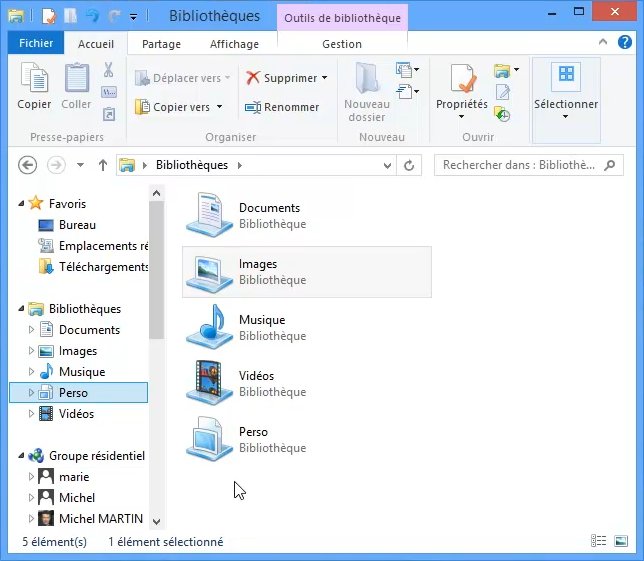
Task: Select Téléchargements in the Favoris list
Action: pyautogui.click(x=102, y=267)
